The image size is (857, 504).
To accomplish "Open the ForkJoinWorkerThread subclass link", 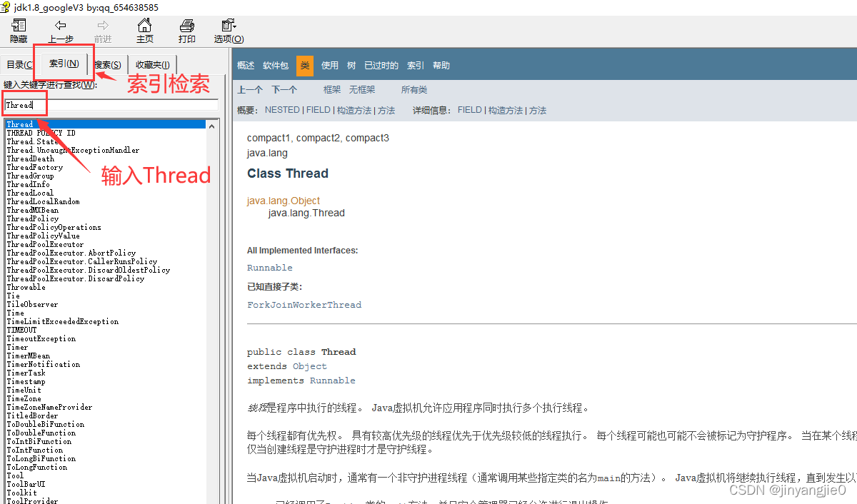I will coord(304,305).
